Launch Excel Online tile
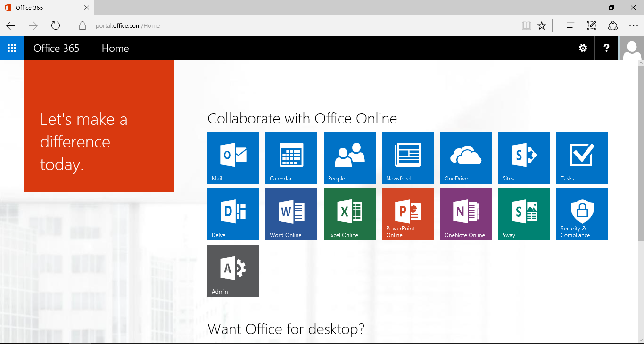This screenshot has height=344, width=644. [x=349, y=214]
